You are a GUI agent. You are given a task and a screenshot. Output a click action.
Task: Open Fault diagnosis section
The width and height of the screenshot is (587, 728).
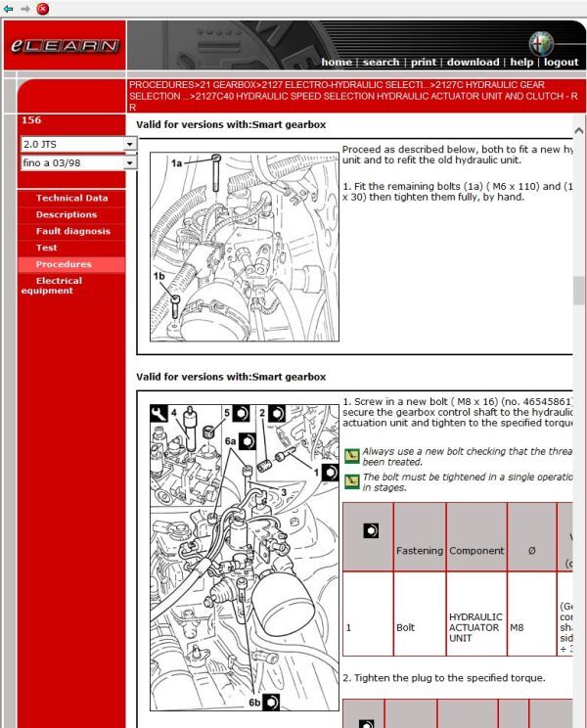tap(72, 231)
